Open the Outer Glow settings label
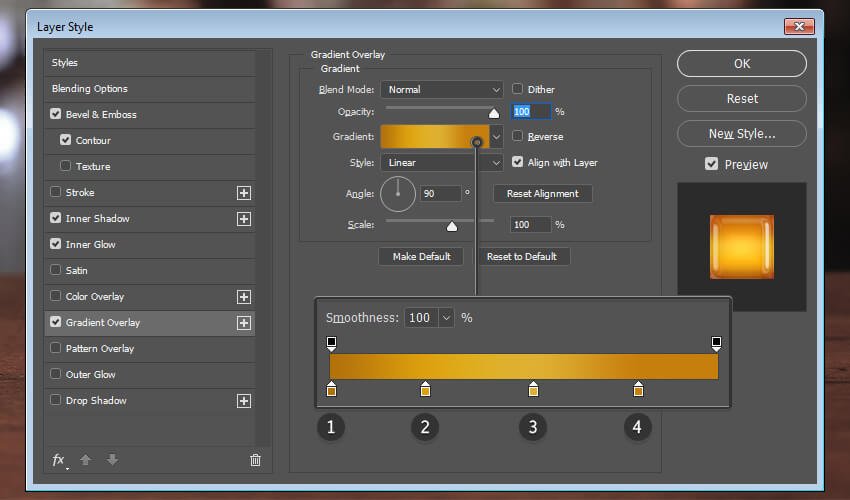The image size is (850, 500). 91,375
